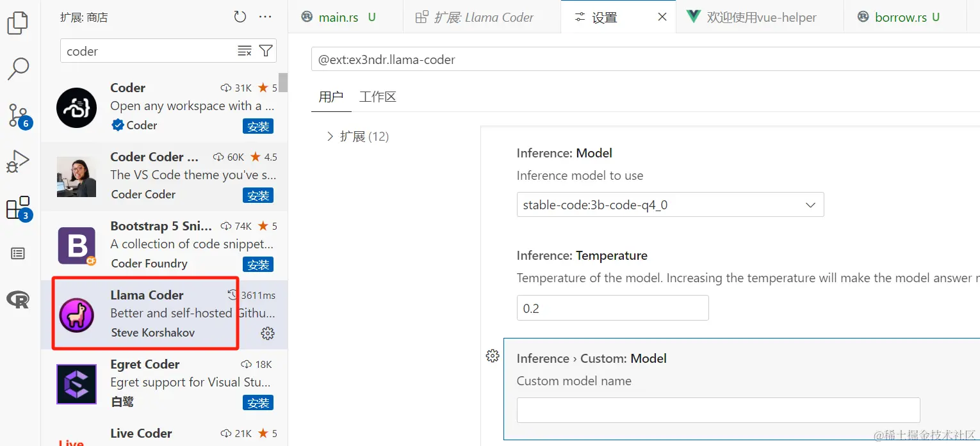Image resolution: width=980 pixels, height=446 pixels.
Task: Click the Steve Korshakov publisher name
Action: [152, 333]
